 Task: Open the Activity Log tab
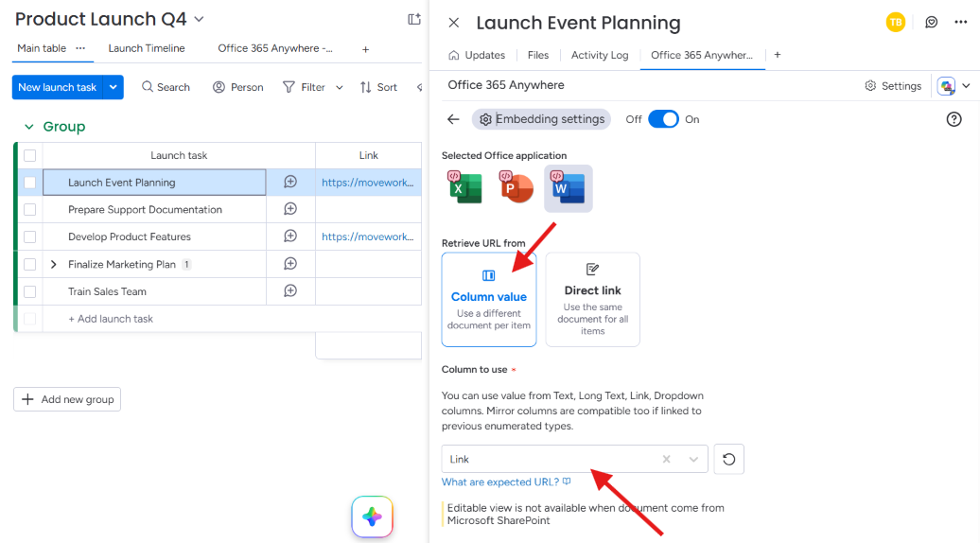(600, 55)
